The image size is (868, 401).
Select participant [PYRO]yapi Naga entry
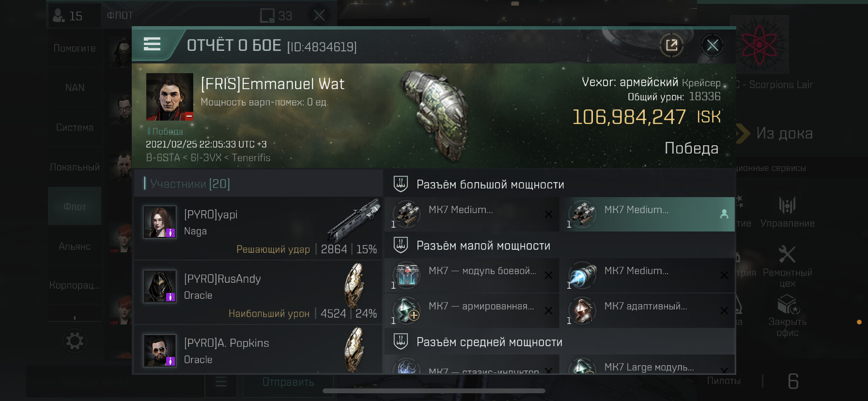point(258,228)
